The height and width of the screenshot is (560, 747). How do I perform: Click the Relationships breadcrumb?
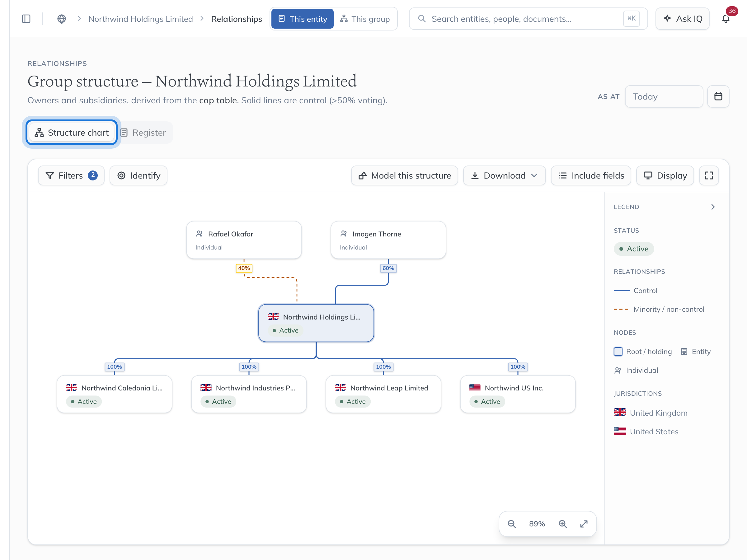[x=236, y=19]
